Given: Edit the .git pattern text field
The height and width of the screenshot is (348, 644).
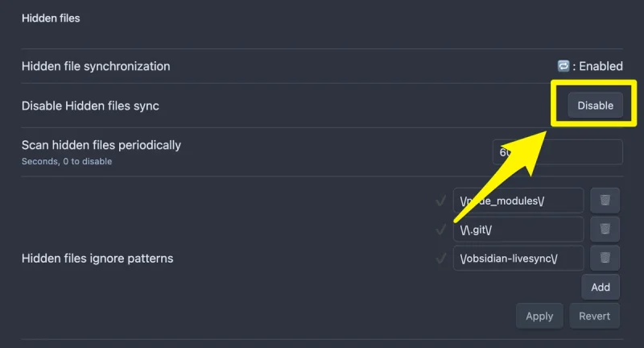Looking at the screenshot, I should pyautogui.click(x=518, y=230).
